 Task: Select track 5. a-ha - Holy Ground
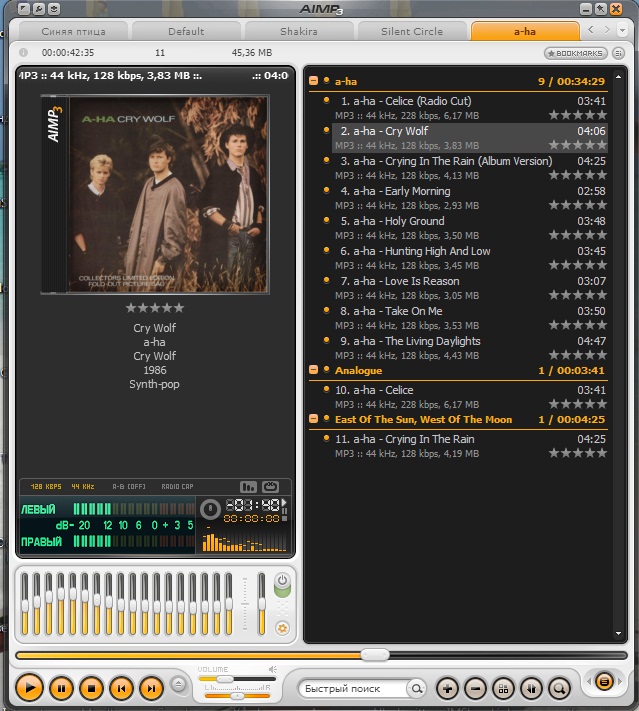[470, 228]
